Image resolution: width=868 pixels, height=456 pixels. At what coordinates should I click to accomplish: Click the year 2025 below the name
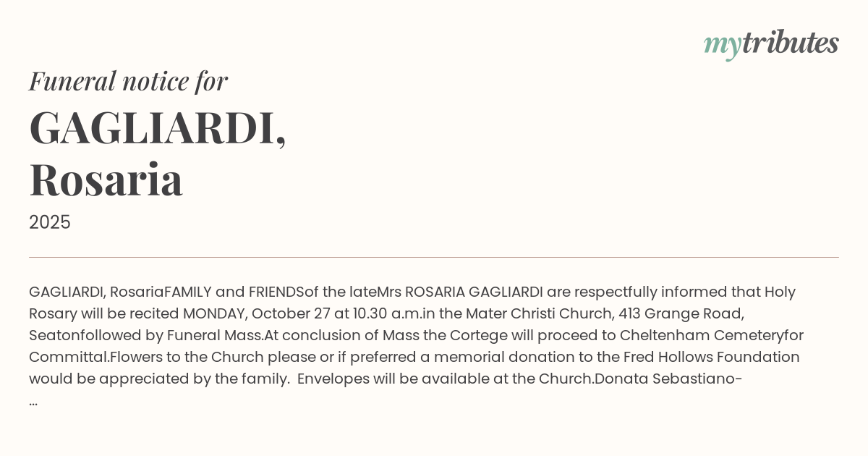(50, 222)
